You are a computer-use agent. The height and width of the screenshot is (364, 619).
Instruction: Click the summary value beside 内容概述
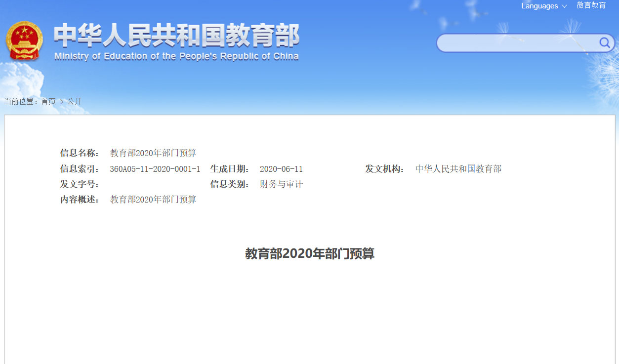pos(153,200)
